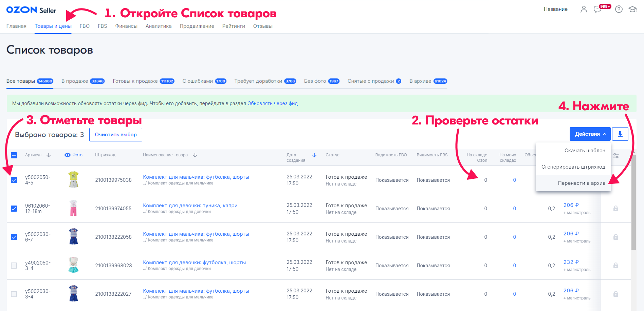644x311 pixels.
Task: Click the Очистить выбор button
Action: [x=116, y=135]
